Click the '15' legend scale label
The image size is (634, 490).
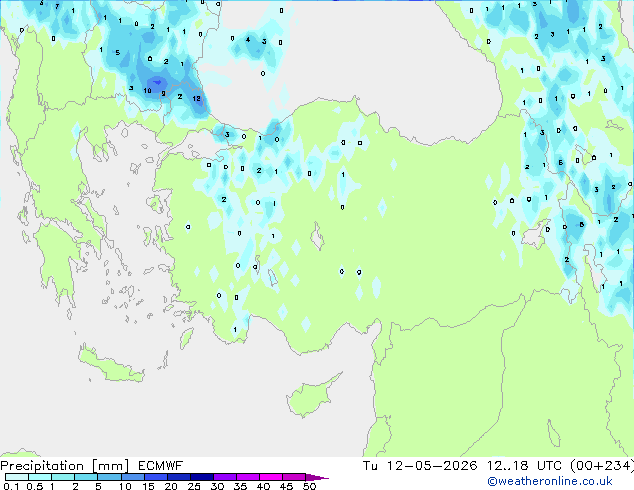pyautogui.click(x=148, y=486)
